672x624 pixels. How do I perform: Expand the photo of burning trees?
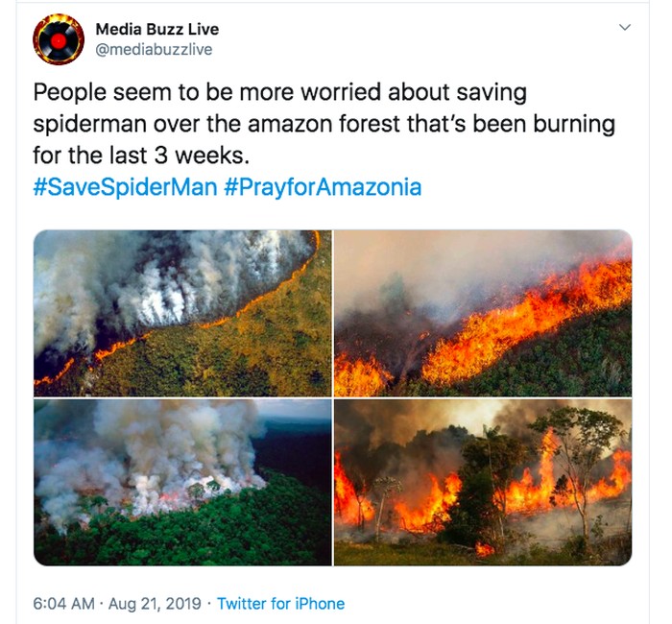(x=483, y=483)
